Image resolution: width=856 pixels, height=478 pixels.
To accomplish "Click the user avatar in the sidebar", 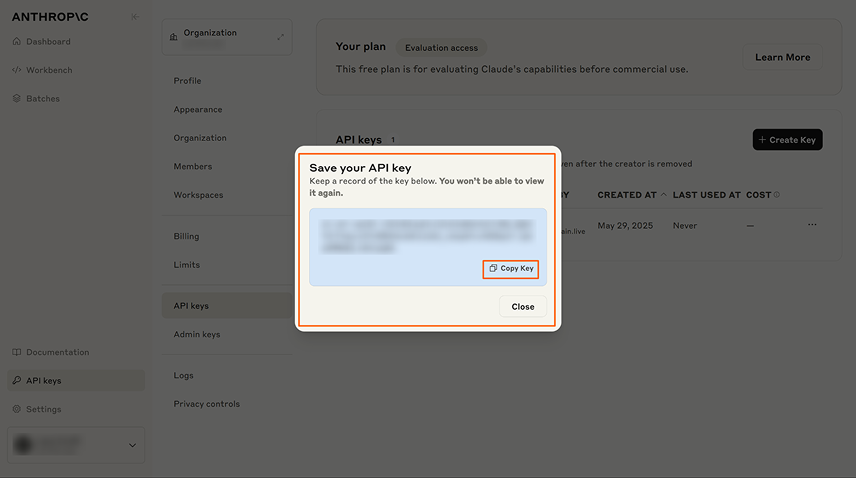I will [23, 445].
